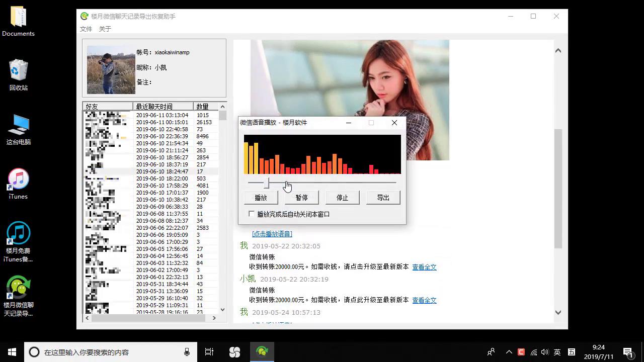The image size is (644, 362).
Task: Click the [点击播放语音] link
Action: (x=272, y=234)
